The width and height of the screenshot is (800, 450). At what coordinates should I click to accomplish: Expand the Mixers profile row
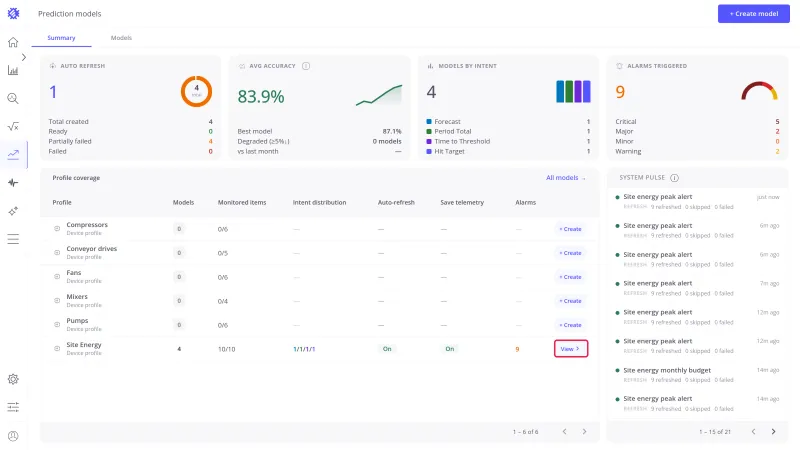coord(57,301)
